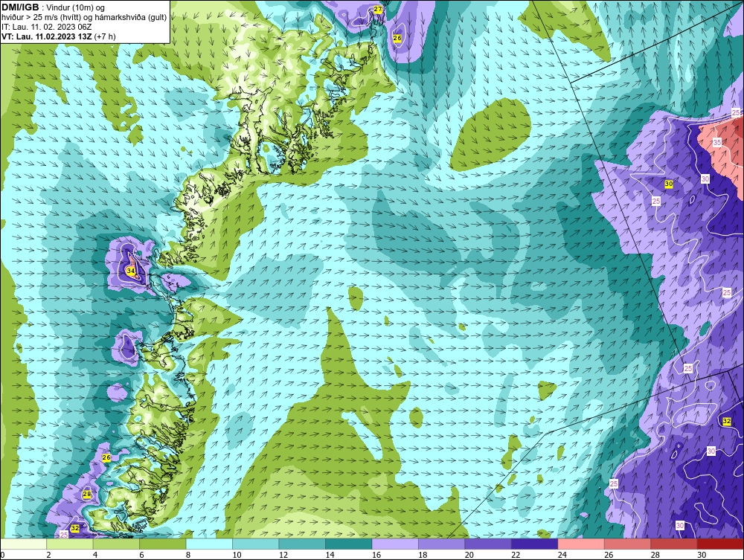Click the 35 contour label on pink area
Viewport: 744px width, 560px height.
tap(717, 142)
